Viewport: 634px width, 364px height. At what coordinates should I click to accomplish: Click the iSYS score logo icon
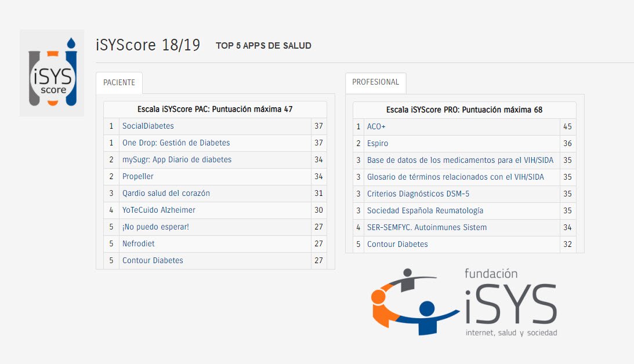pos(52,73)
